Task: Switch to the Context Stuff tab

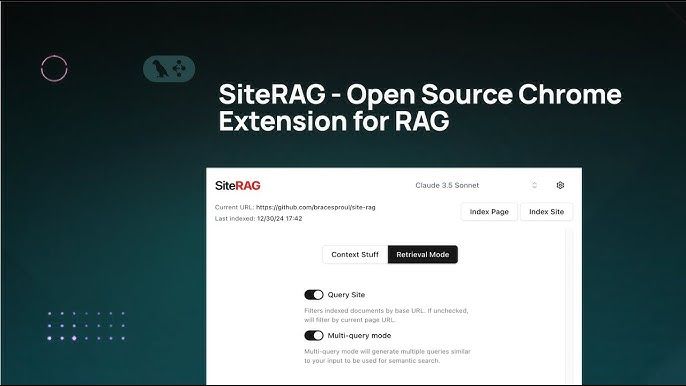Action: click(355, 254)
